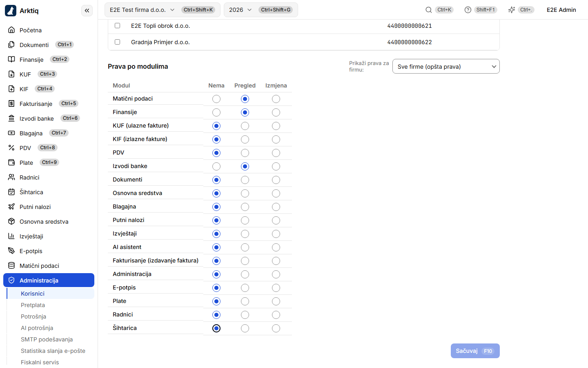Click the Plate wallet icon

coord(11,163)
